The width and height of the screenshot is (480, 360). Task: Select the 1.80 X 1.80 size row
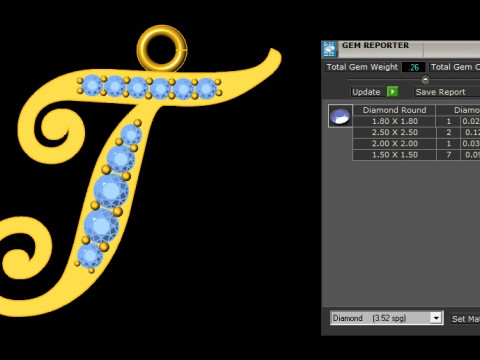394,121
